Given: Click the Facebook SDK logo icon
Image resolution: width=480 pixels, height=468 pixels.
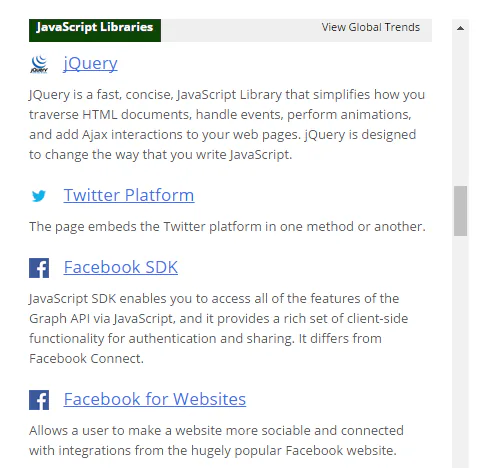Looking at the screenshot, I should (39, 268).
